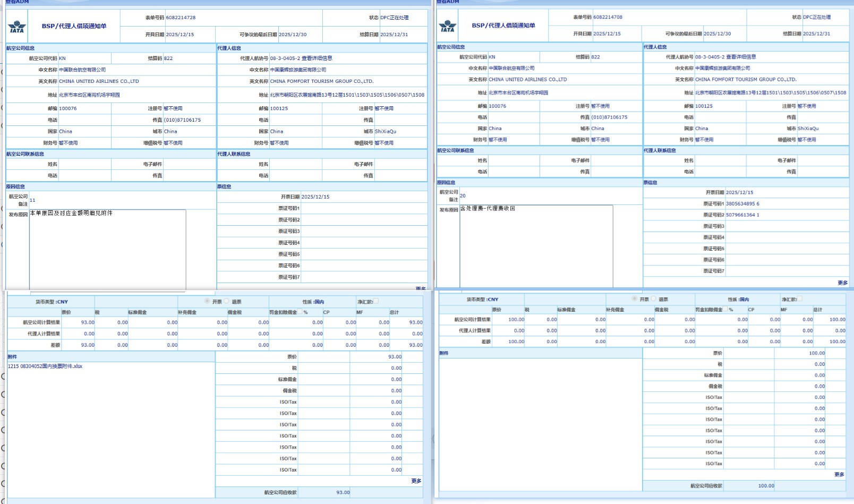Click ticket number 5079661364 1 field
The width and height of the screenshot is (854, 504).
(742, 215)
